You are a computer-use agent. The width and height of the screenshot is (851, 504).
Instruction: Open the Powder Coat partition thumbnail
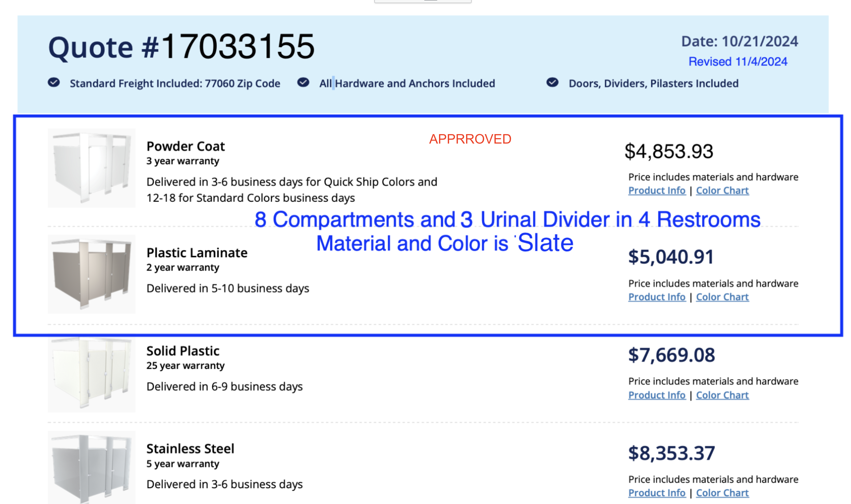[91, 168]
